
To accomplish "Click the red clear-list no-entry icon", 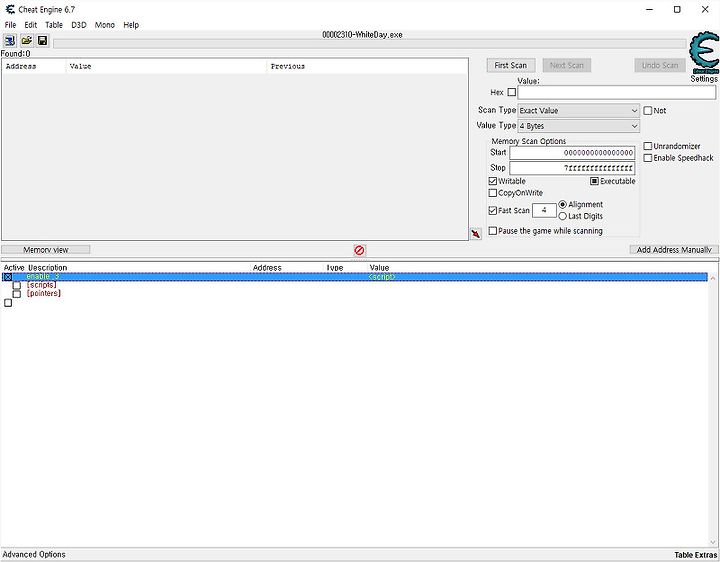I will pyautogui.click(x=360, y=250).
